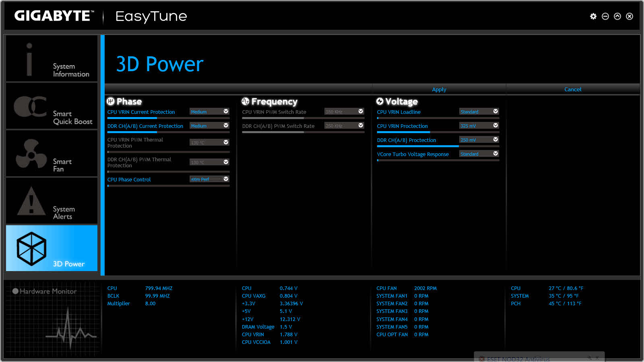This screenshot has height=362, width=644.
Task: Adjust CPU VRIN Current Protection slider
Action: click(168, 118)
